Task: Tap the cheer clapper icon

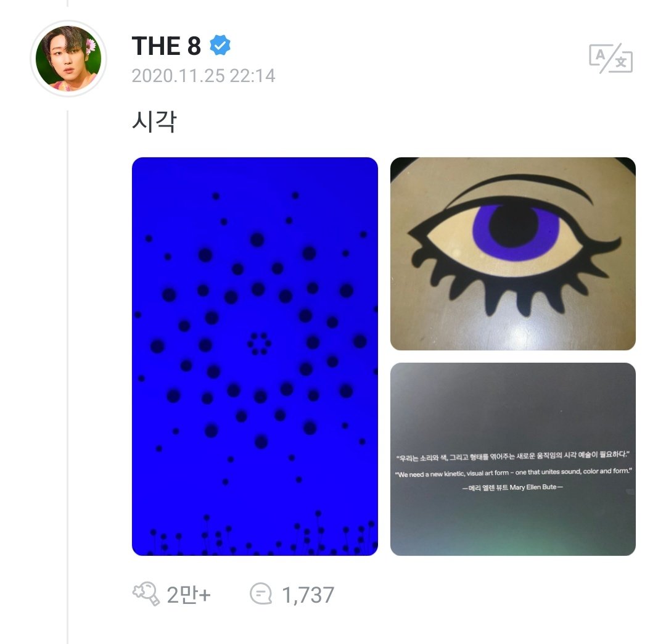Action: (x=146, y=594)
